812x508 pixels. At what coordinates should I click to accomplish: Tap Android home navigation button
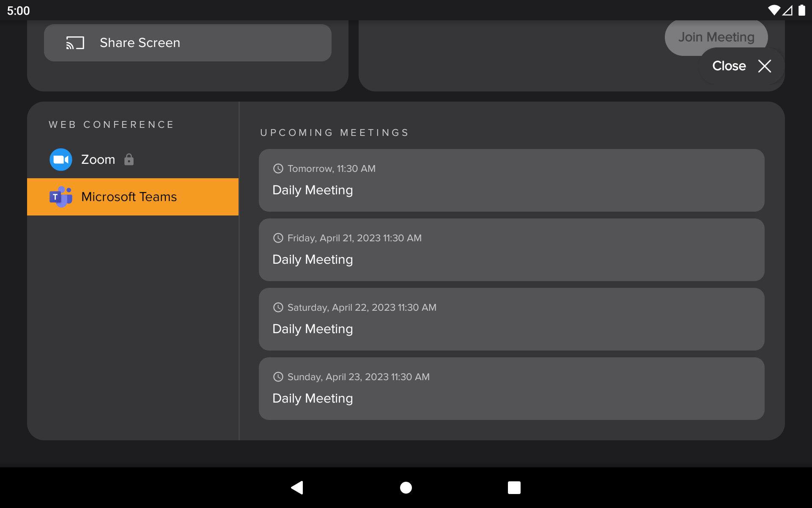406,488
